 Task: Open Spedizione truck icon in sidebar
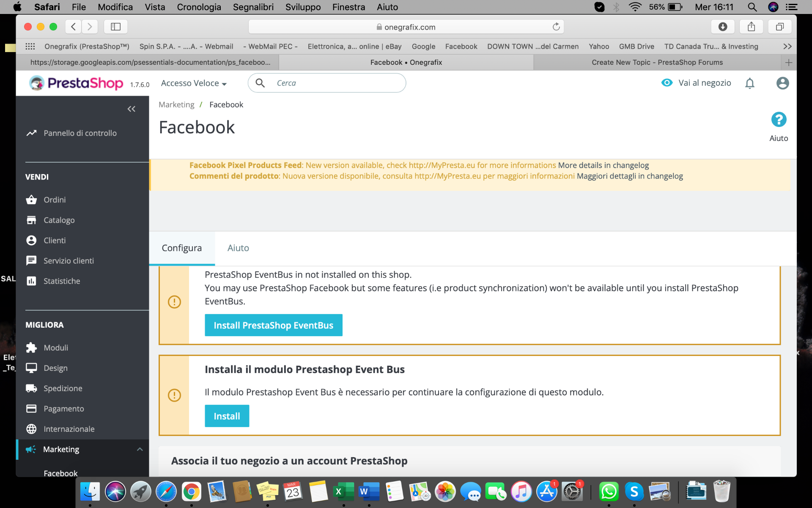(31, 388)
